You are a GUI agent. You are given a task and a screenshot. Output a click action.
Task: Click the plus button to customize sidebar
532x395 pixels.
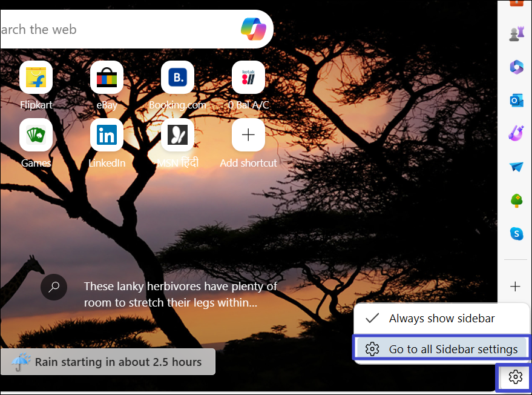tap(515, 286)
